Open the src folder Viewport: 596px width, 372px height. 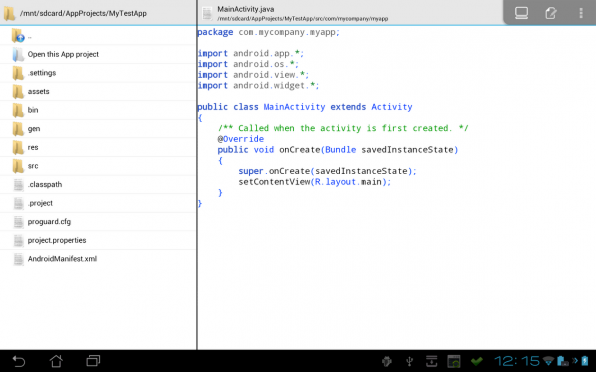pos(98,166)
